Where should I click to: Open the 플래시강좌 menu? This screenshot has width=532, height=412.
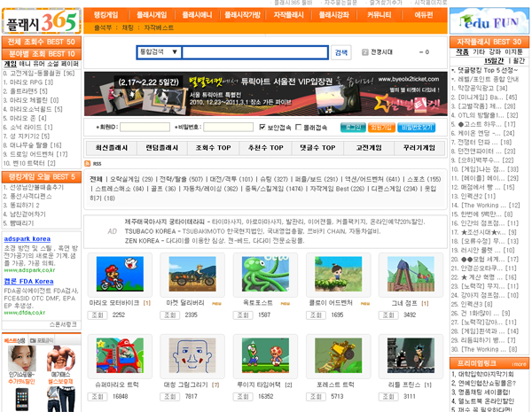[334, 15]
